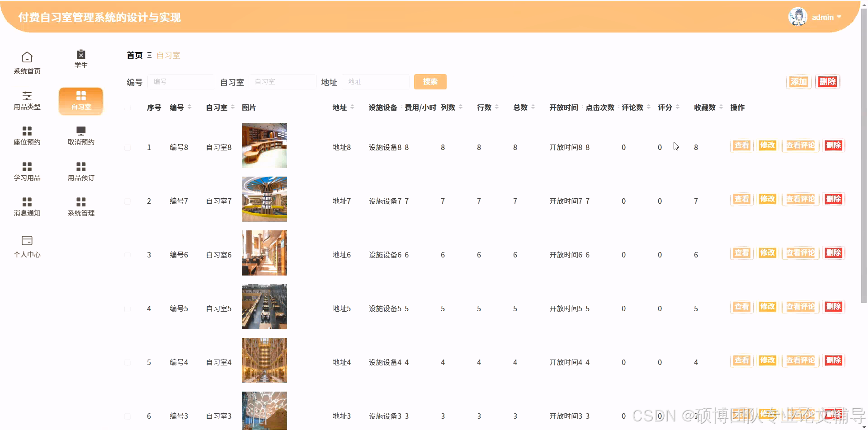Select the 自习室 grid icon in sidebar
Screen dimensions: 868x430
81,96
